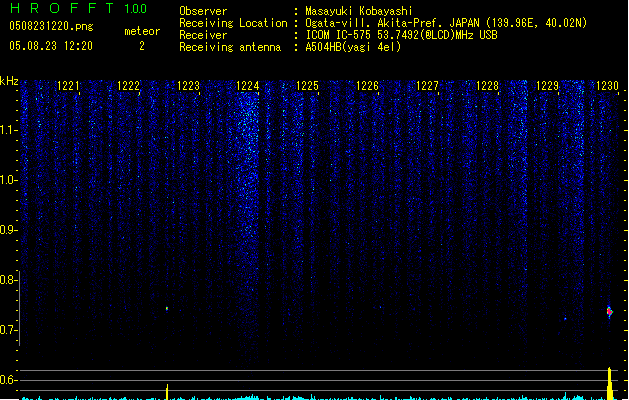The height and width of the screenshot is (400, 629).
Task: Click time marker 1229
Action: (x=547, y=86)
